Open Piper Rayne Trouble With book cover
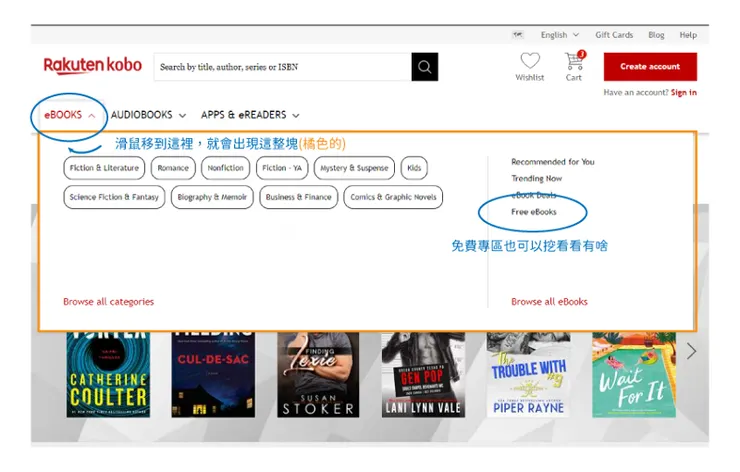Viewport: 740px width, 472px height. coord(528,375)
